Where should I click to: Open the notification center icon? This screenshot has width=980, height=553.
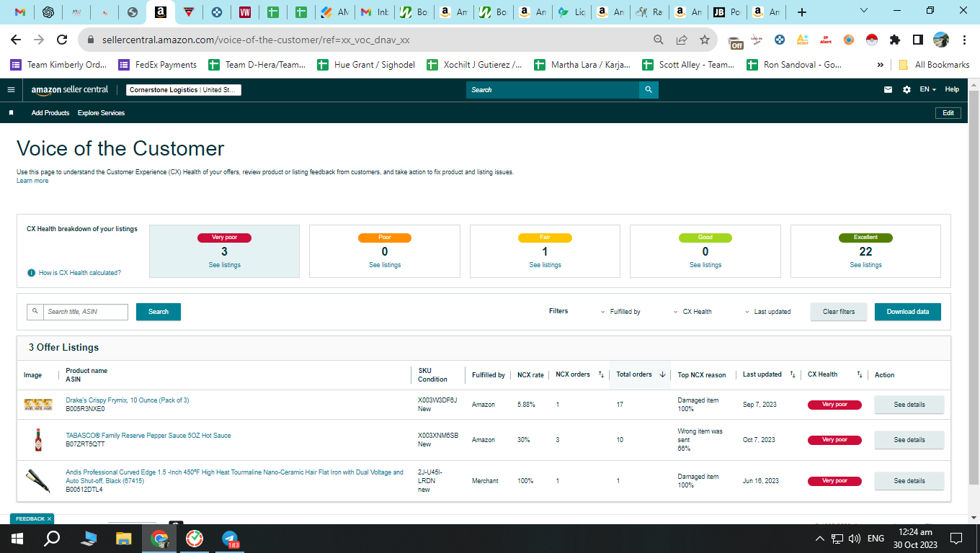pyautogui.click(x=956, y=538)
